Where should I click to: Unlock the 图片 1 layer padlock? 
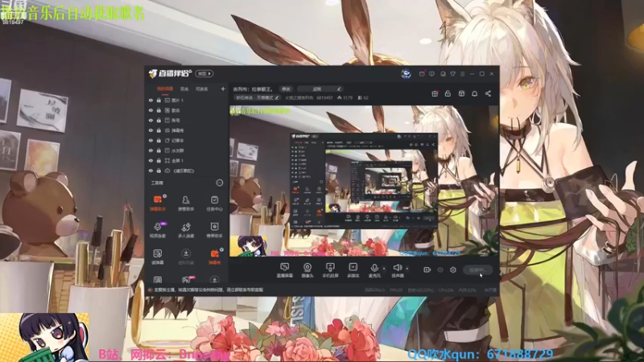159,100
